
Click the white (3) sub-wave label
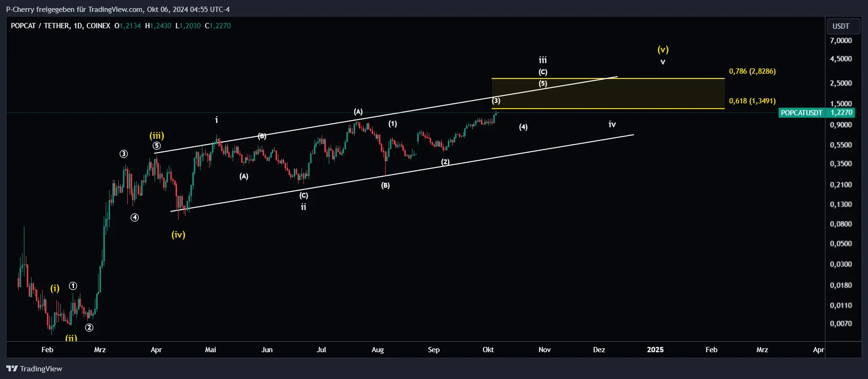[x=496, y=100]
